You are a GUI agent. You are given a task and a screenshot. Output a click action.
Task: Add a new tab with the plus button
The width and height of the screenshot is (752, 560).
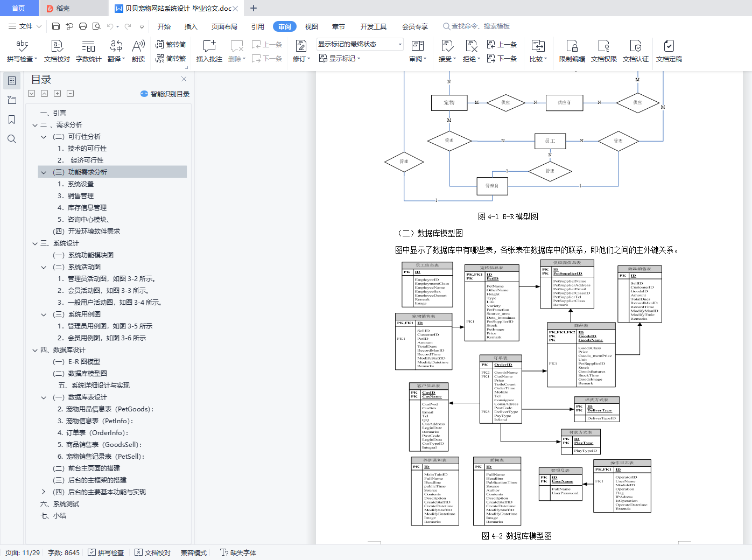coord(254,8)
